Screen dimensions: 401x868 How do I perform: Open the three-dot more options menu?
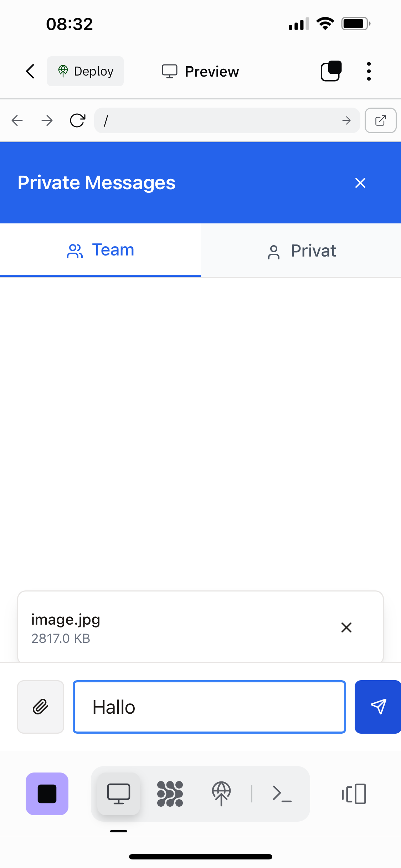[369, 71]
